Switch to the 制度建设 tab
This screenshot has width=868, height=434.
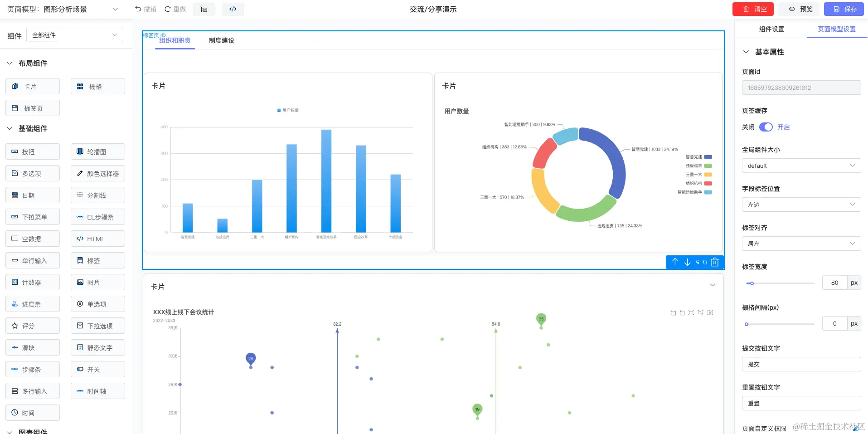(222, 40)
